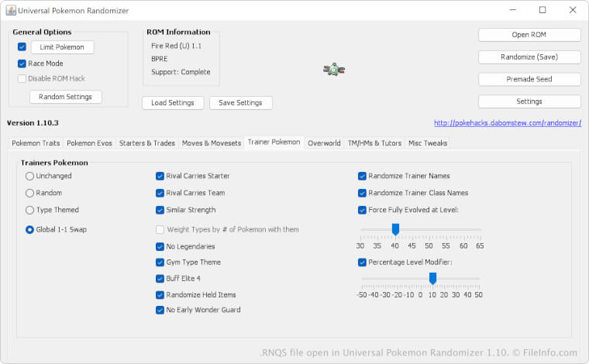This screenshot has height=364, width=589.
Task: Click the Load Settings button
Action: coord(173,103)
